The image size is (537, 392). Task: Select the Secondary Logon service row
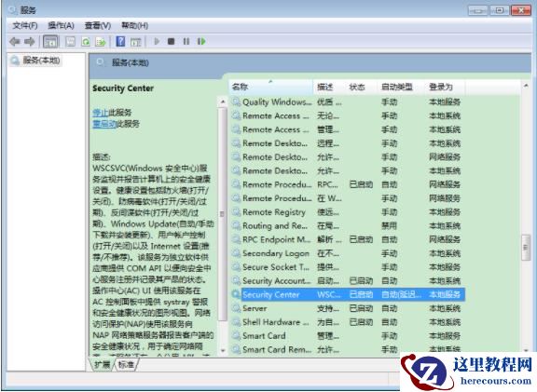click(348, 253)
